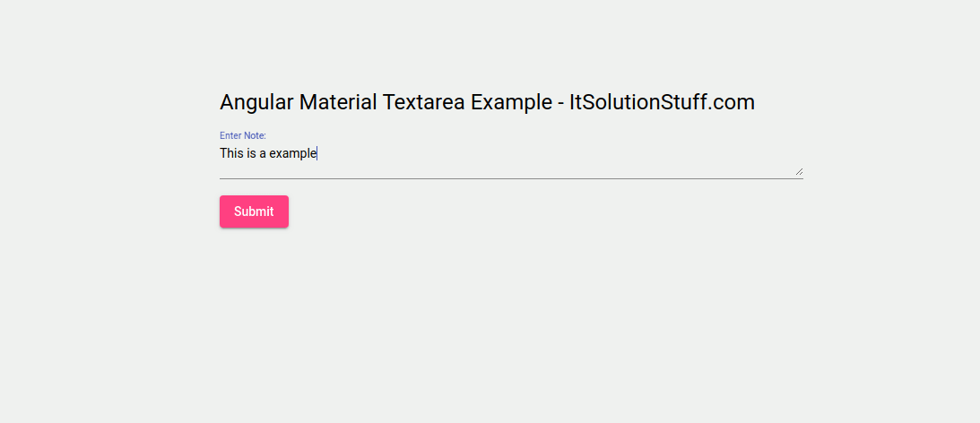Place cursor at end of "This is a example"
The width and height of the screenshot is (980, 423).
point(317,153)
